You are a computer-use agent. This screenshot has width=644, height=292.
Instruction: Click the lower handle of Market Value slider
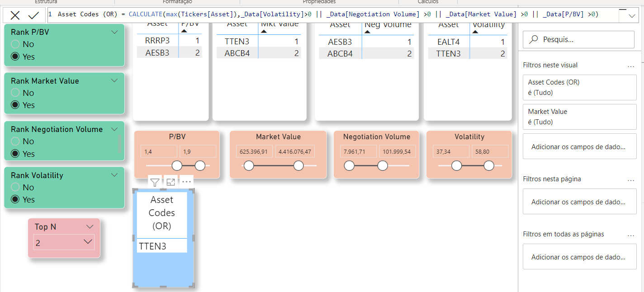pyautogui.click(x=249, y=166)
